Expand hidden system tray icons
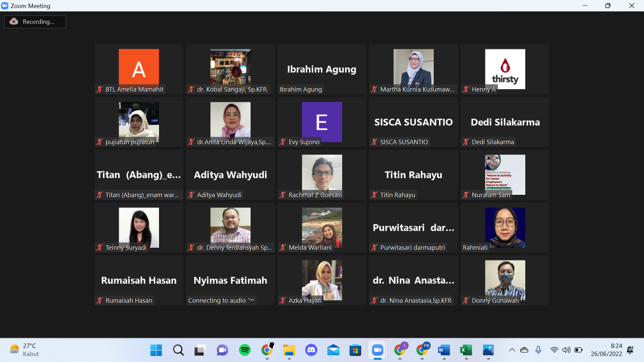This screenshot has height=362, width=644. tap(512, 350)
